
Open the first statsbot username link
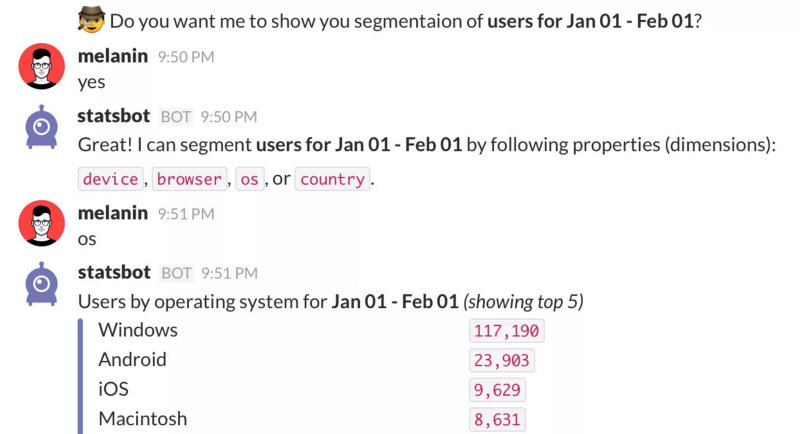[x=114, y=116]
